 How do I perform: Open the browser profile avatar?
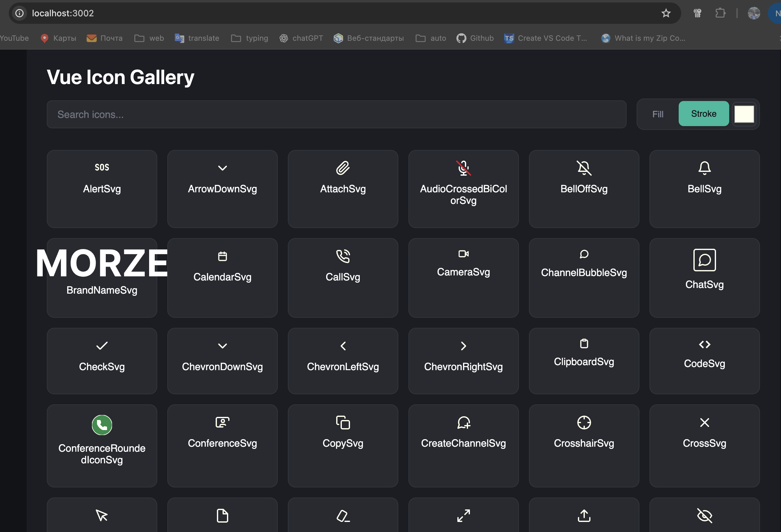pyautogui.click(x=754, y=13)
